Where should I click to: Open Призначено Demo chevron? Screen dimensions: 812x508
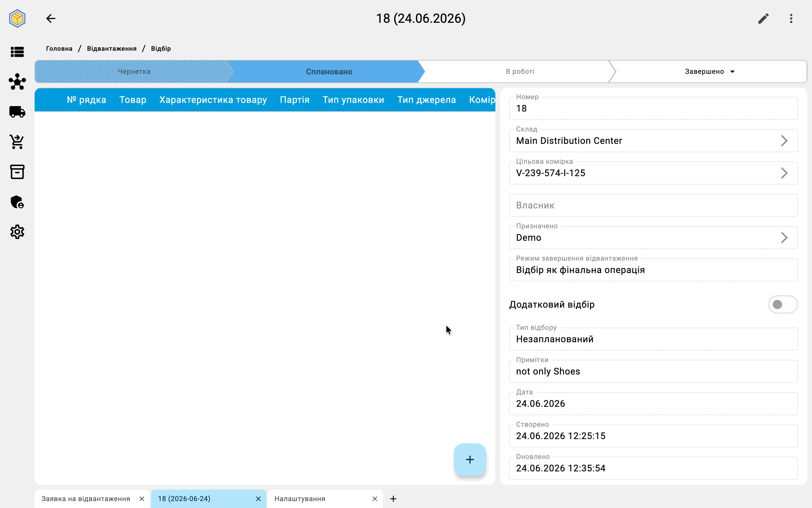pos(784,238)
